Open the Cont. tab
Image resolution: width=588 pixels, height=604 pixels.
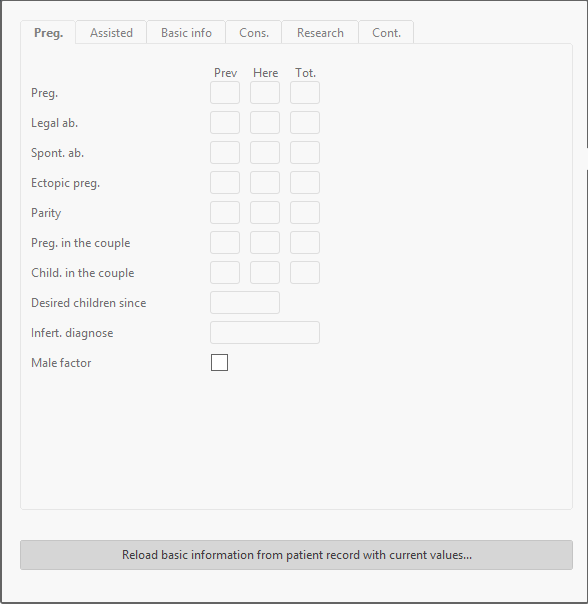click(x=386, y=32)
